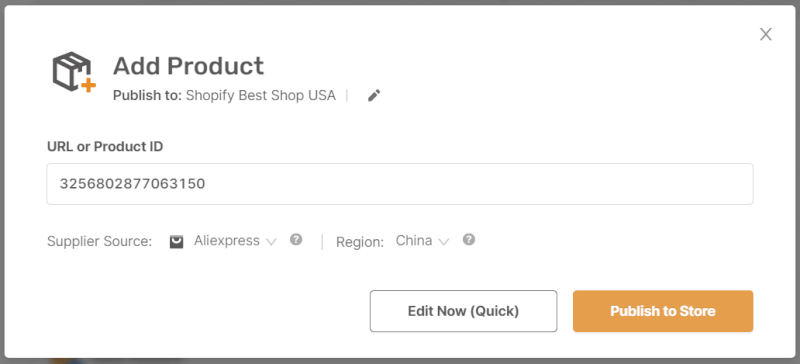Open the Region help question mark
Screen dimensions: 800x364
pyautogui.click(x=469, y=239)
